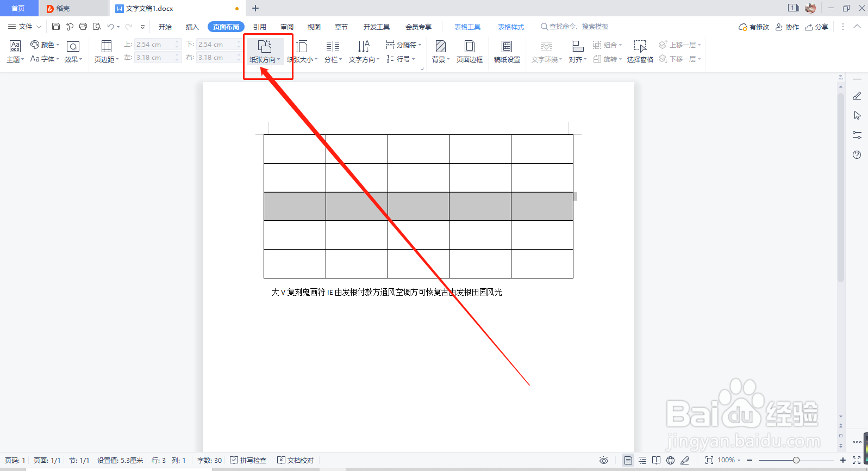
Task: Toggle 拼写检查 spell check
Action: 248,460
